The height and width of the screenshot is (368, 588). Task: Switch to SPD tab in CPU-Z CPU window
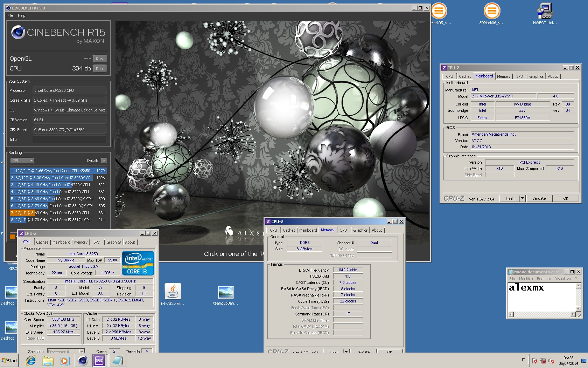tap(97, 242)
